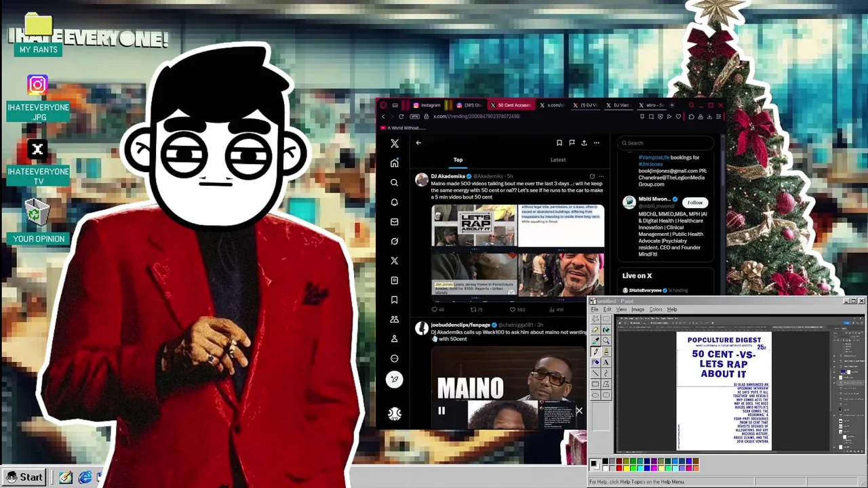The image size is (868, 488).
Task: Repost the DJ Akademiks post
Action: tap(476, 310)
